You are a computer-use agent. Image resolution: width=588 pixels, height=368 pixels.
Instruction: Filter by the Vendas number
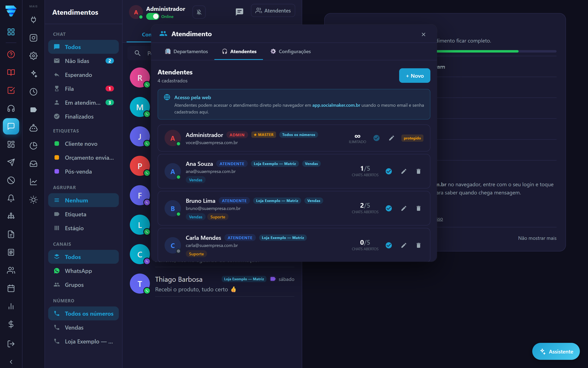click(83, 327)
